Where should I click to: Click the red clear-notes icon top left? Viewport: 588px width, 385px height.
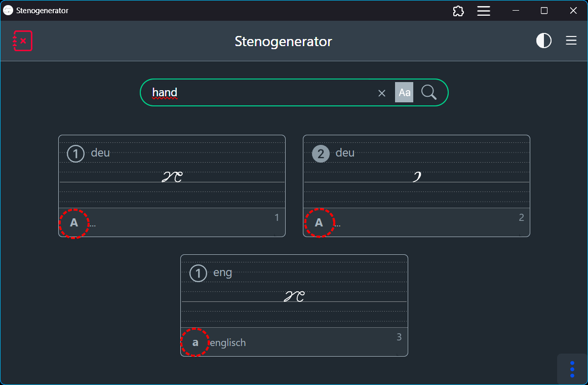[x=23, y=41]
